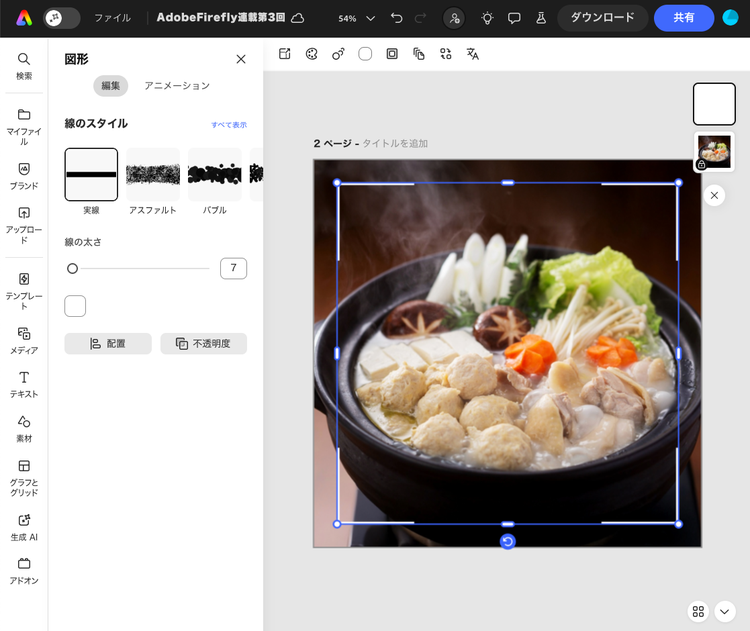Viewport: 750px width, 631px height.
Task: Click the undo arrow icon
Action: [x=397, y=18]
